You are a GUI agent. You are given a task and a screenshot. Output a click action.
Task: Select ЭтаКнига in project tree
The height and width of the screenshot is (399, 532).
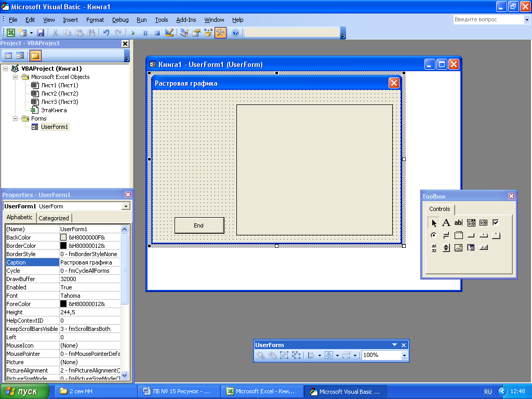(x=54, y=110)
